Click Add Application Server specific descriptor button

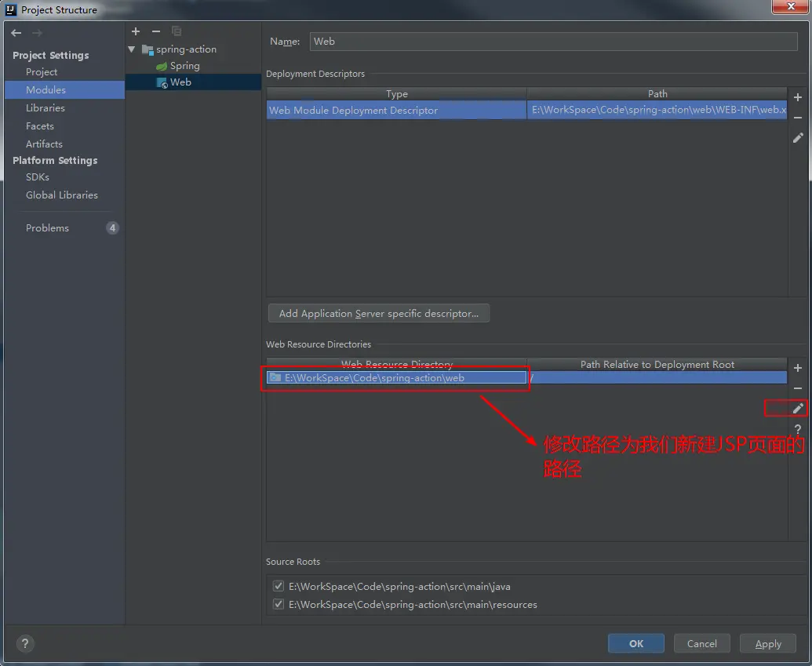[x=379, y=313]
